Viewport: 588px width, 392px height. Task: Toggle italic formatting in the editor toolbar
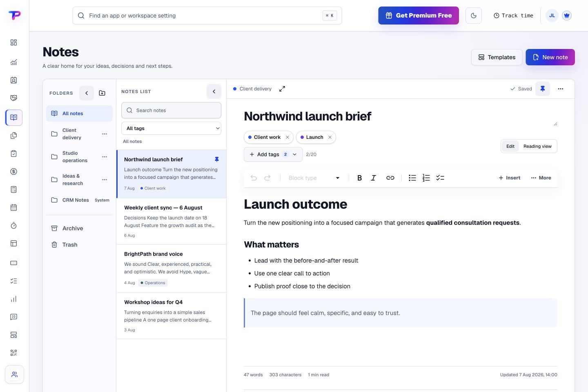(x=373, y=178)
